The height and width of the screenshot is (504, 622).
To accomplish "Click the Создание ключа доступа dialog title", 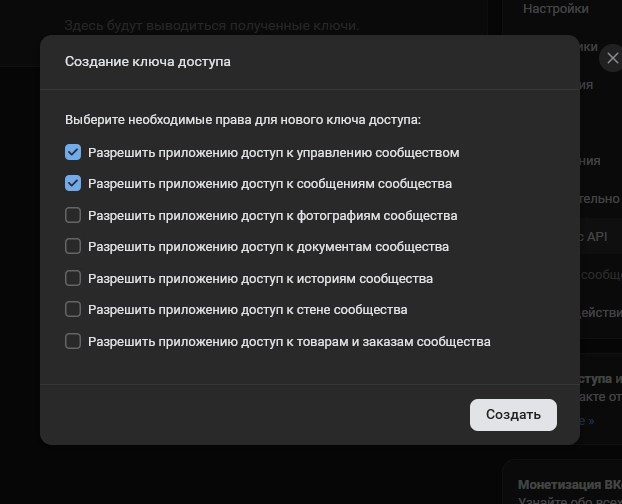I will point(148,62).
